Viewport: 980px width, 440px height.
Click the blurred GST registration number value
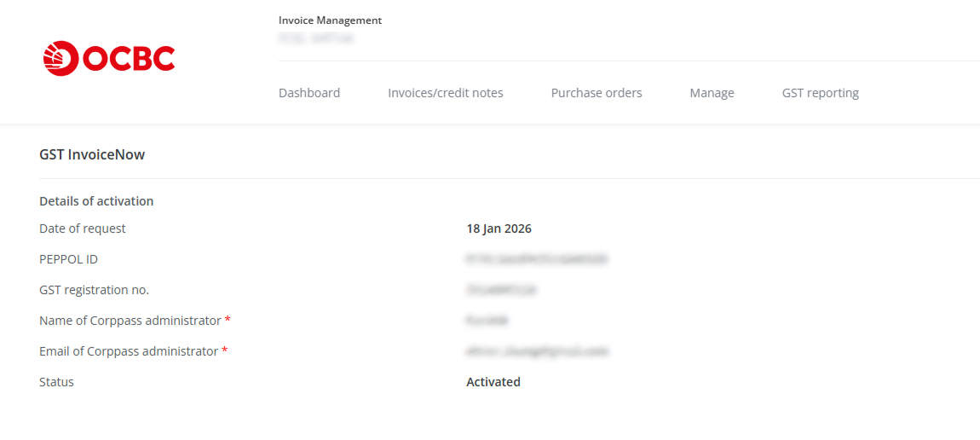coord(501,290)
